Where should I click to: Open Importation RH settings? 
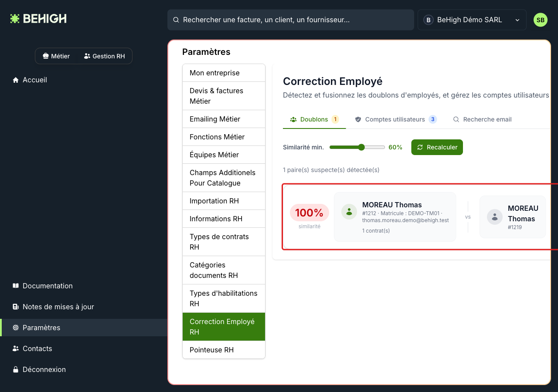[224, 201]
